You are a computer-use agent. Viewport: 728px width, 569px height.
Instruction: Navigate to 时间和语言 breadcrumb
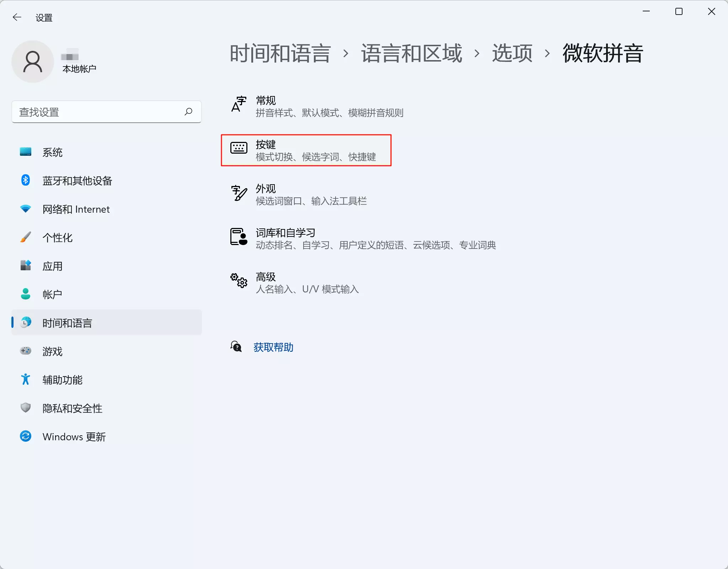pyautogui.click(x=280, y=53)
